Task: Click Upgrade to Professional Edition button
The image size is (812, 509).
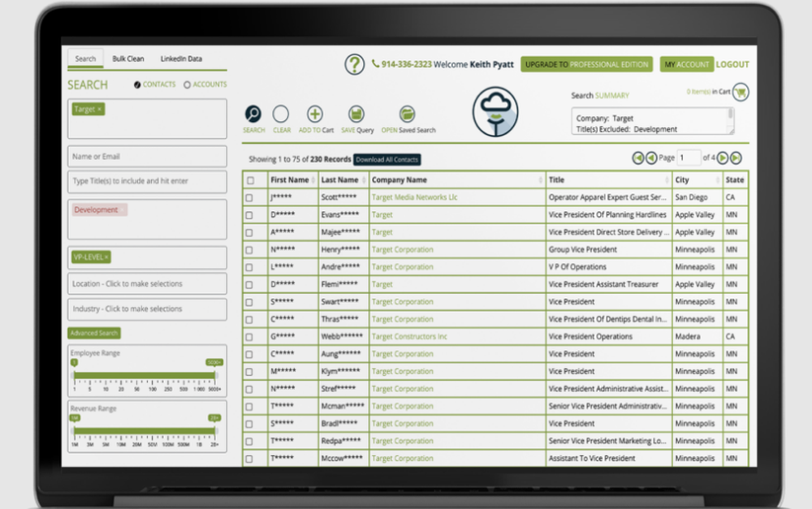Action: coord(587,64)
